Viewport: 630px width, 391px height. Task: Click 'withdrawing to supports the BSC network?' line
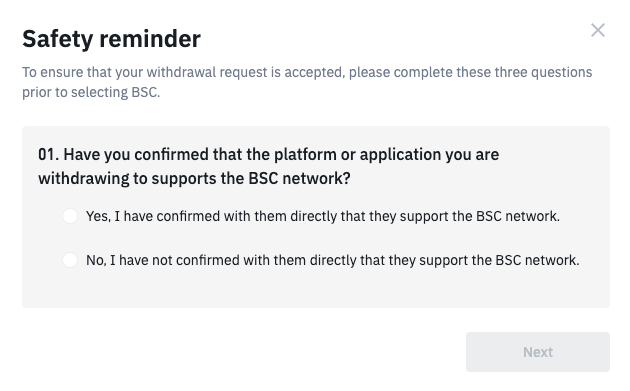point(194,178)
